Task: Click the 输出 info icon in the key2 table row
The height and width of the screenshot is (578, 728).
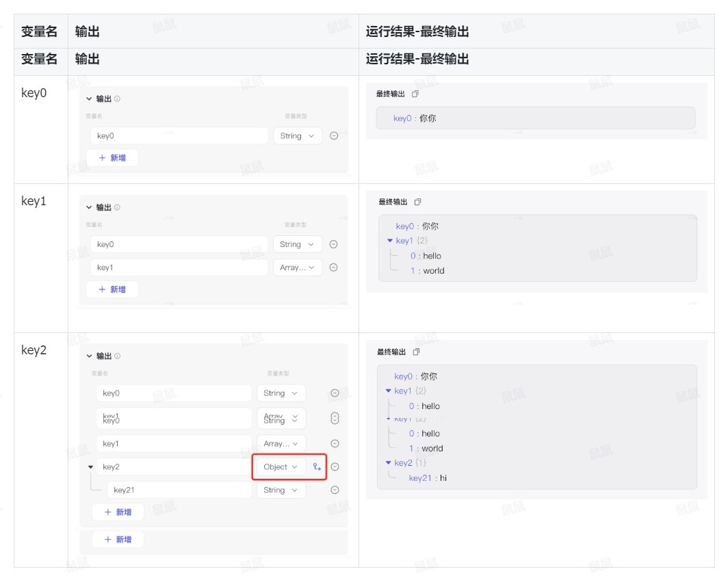Action: click(118, 356)
